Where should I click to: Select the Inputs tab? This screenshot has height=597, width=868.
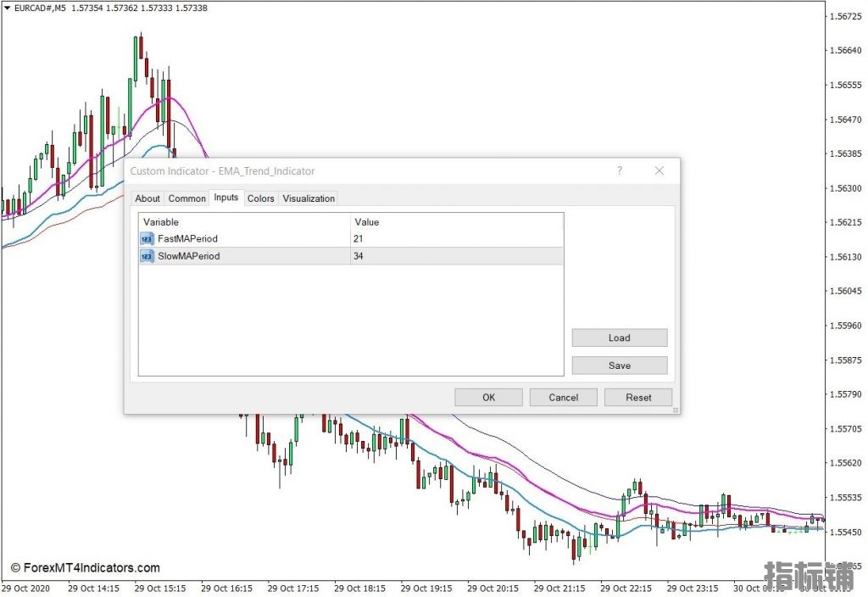(225, 198)
